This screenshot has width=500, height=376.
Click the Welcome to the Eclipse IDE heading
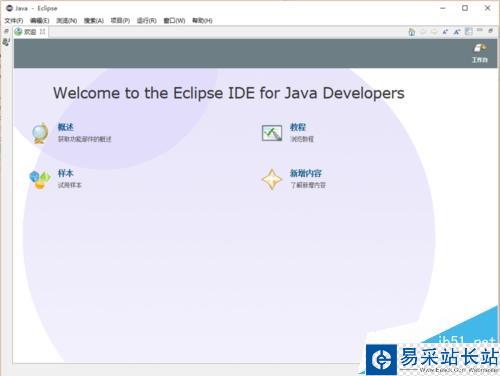pyautogui.click(x=229, y=93)
